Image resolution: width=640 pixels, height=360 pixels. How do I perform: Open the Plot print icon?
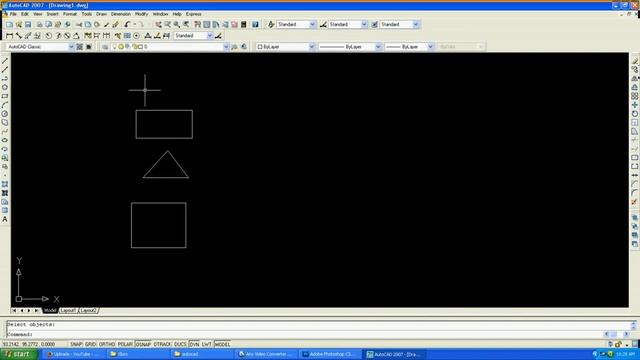point(39,24)
